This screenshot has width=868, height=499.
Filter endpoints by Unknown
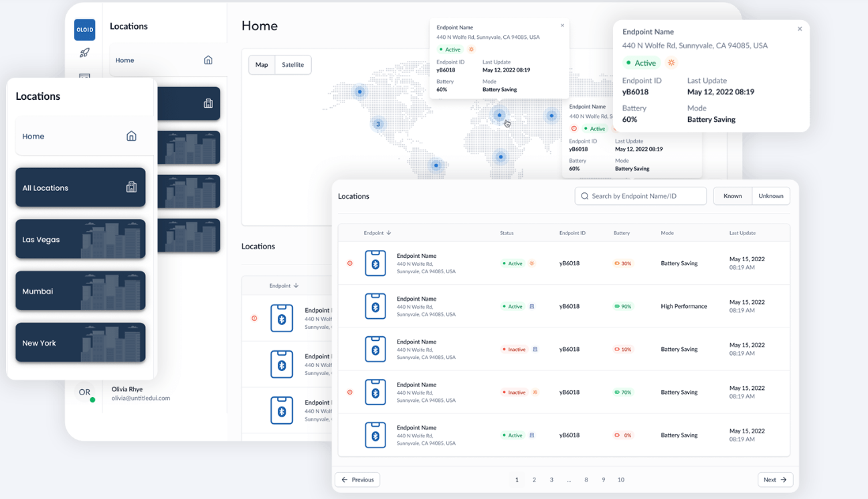(x=771, y=196)
